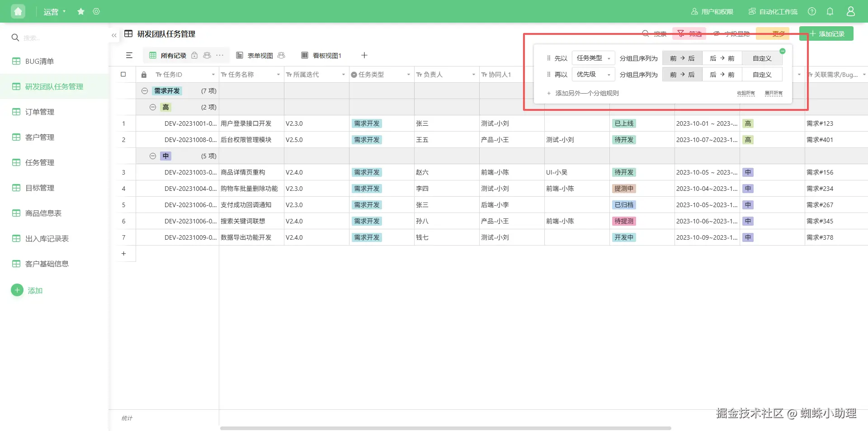Open the notifications bell
868x431 pixels.
coord(830,11)
